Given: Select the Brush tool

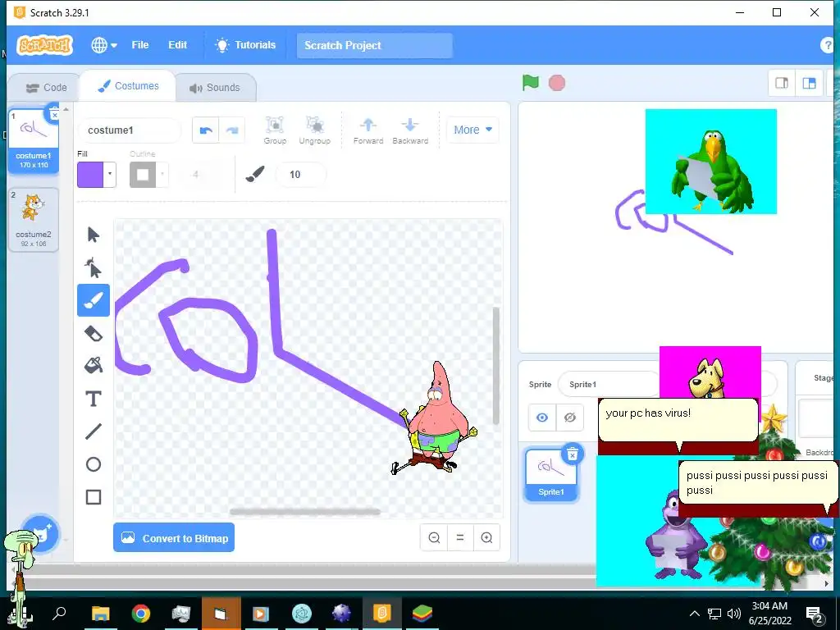Looking at the screenshot, I should click(x=94, y=300).
